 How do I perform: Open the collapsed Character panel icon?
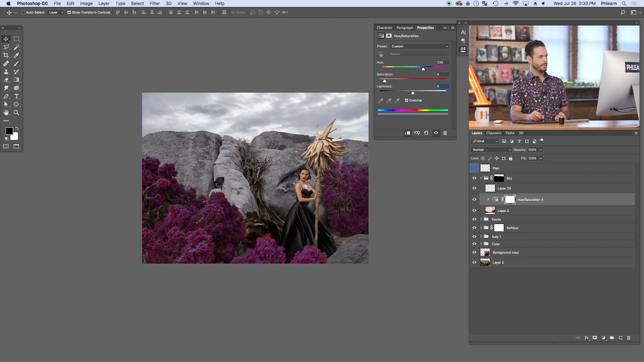pyautogui.click(x=463, y=32)
